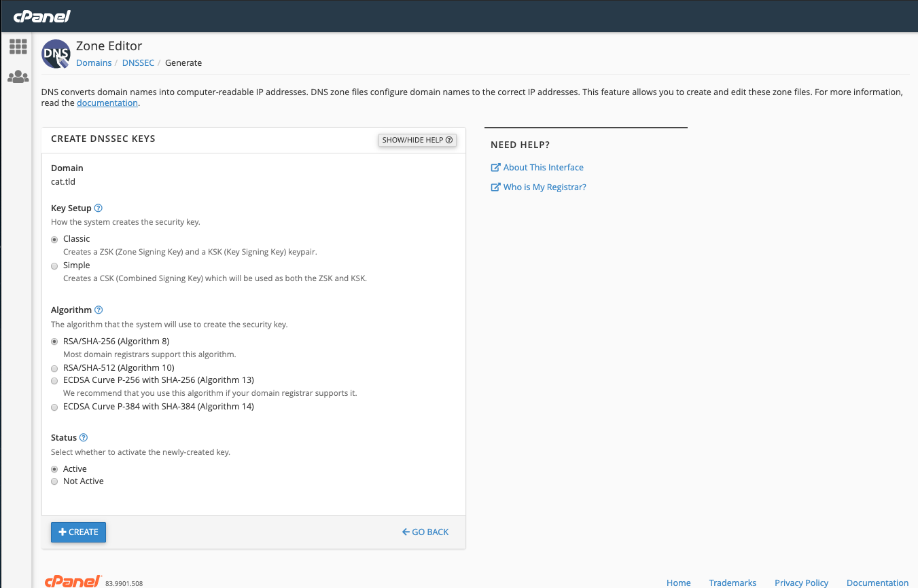This screenshot has height=588, width=918.
Task: Click the Zone Editor page title
Action: 109,46
